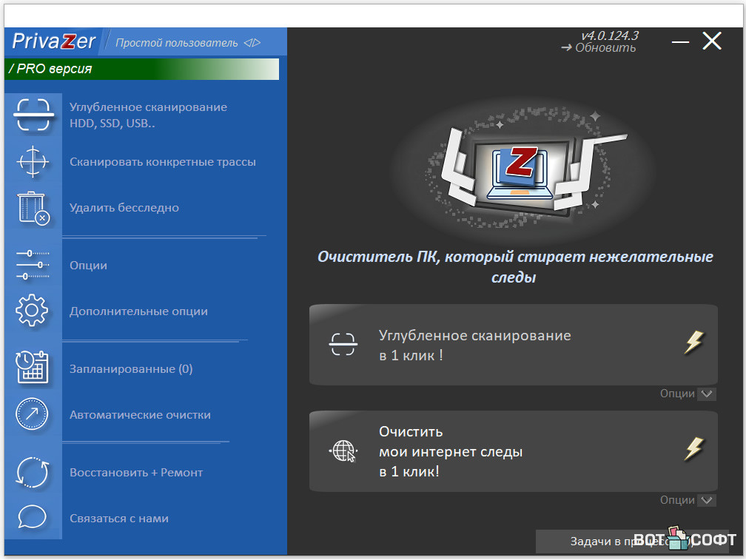746x560 pixels.
Task: Start Очистить мои интернет следы в 1 клик
Action: coord(514,451)
